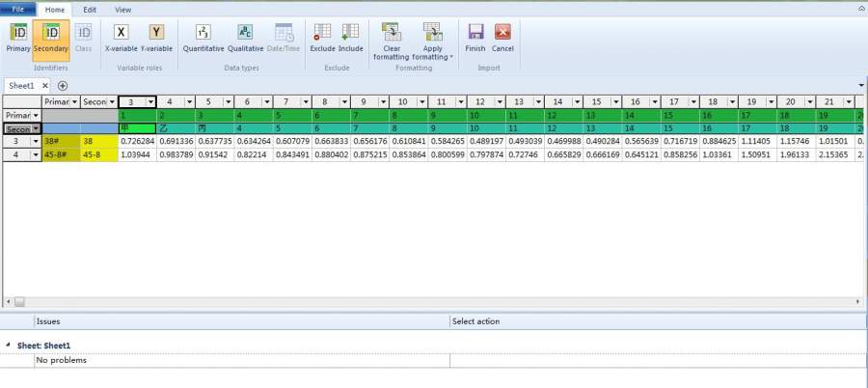Set the Primary ID identifier
The image size is (868, 388).
18,39
